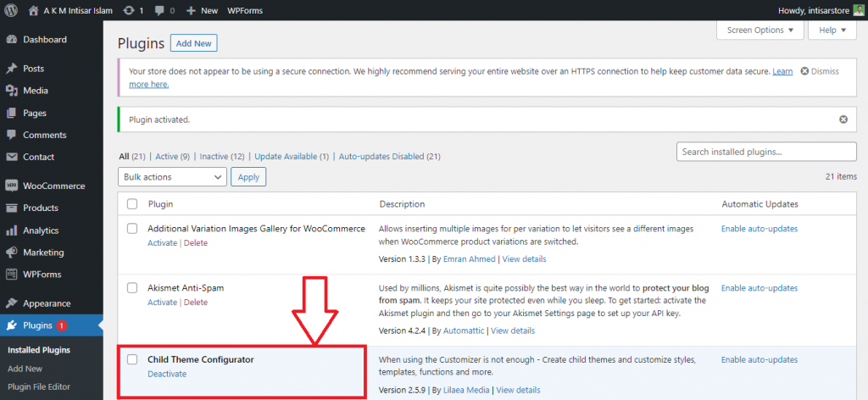
Task: Click the Plugins plug icon
Action: click(11, 325)
